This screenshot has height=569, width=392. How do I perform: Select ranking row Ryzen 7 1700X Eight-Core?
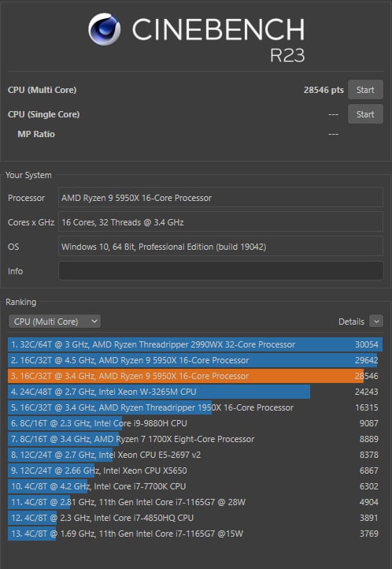[195, 439]
